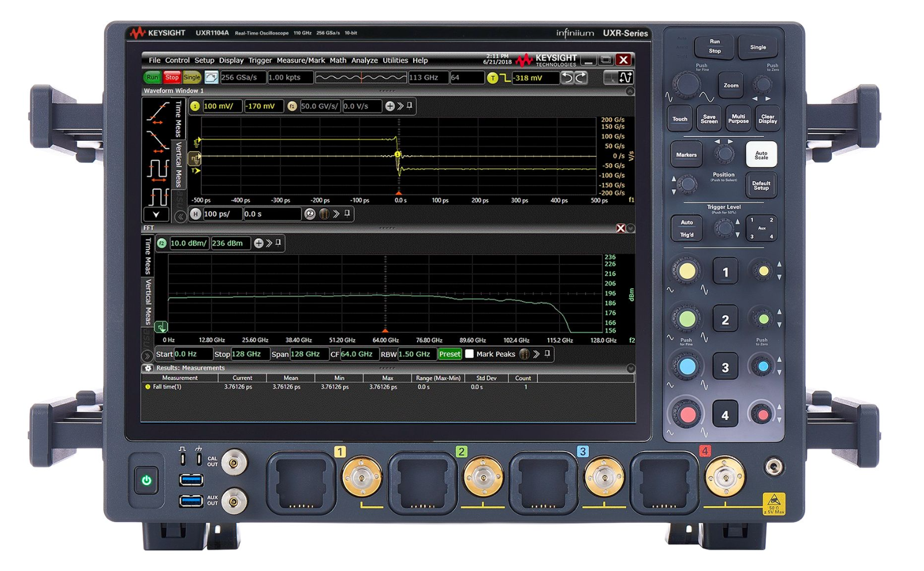Click the add waveform plus icon
The image size is (924, 571).
tap(390, 107)
